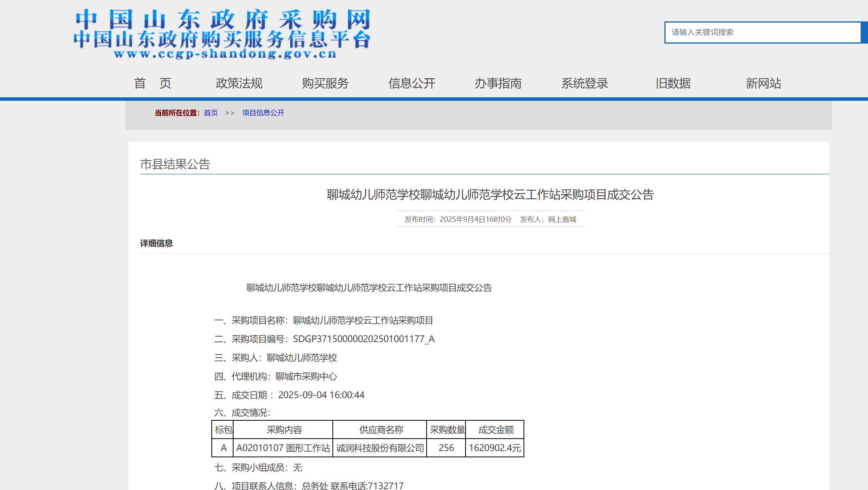The image size is (868, 490).
Task: Open the 旧数据 navigation item
Action: point(673,83)
